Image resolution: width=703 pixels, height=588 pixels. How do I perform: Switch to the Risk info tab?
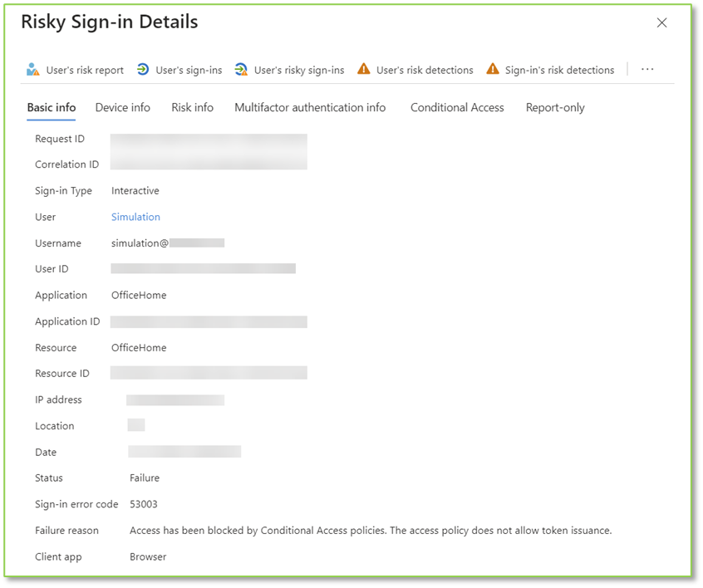click(x=192, y=107)
